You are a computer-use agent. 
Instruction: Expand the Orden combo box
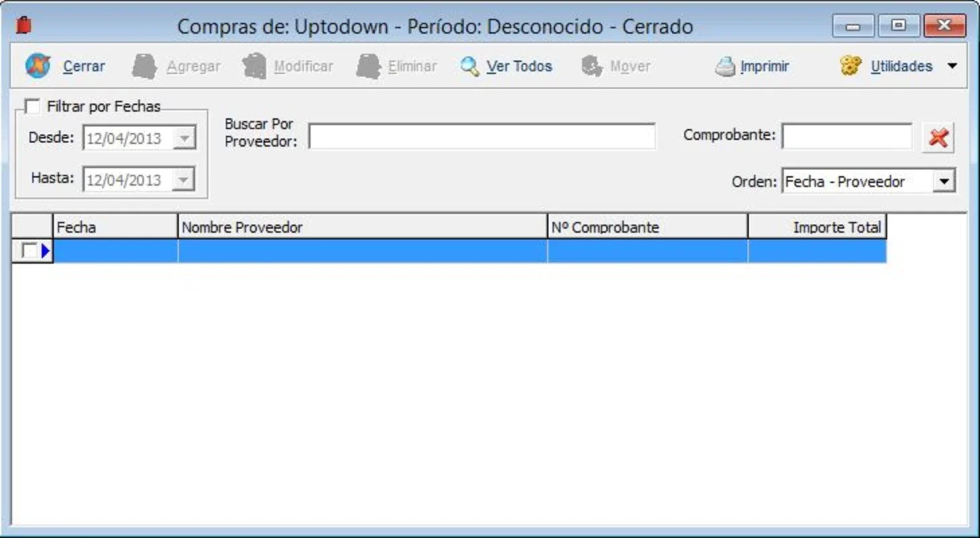pos(944,182)
